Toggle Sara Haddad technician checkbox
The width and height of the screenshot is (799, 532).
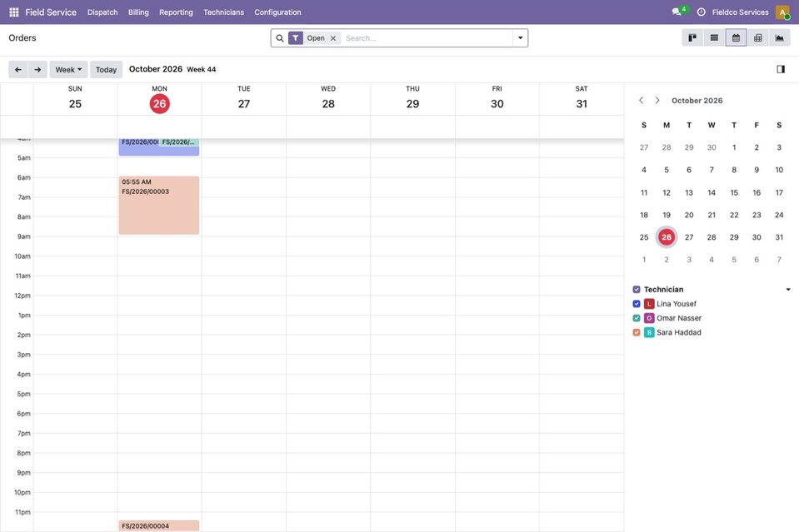point(637,332)
